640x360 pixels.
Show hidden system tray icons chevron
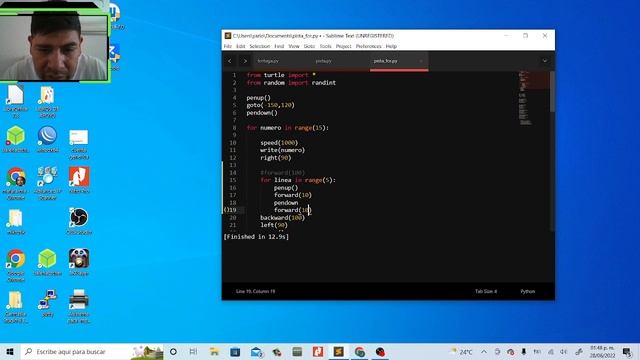pyautogui.click(x=484, y=352)
